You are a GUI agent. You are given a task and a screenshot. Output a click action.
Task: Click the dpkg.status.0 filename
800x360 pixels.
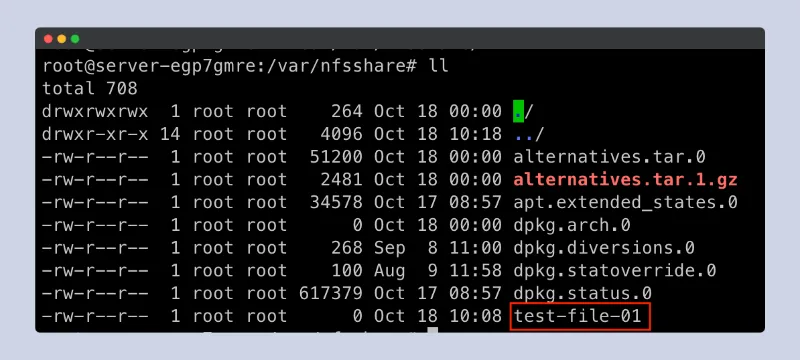point(583,294)
